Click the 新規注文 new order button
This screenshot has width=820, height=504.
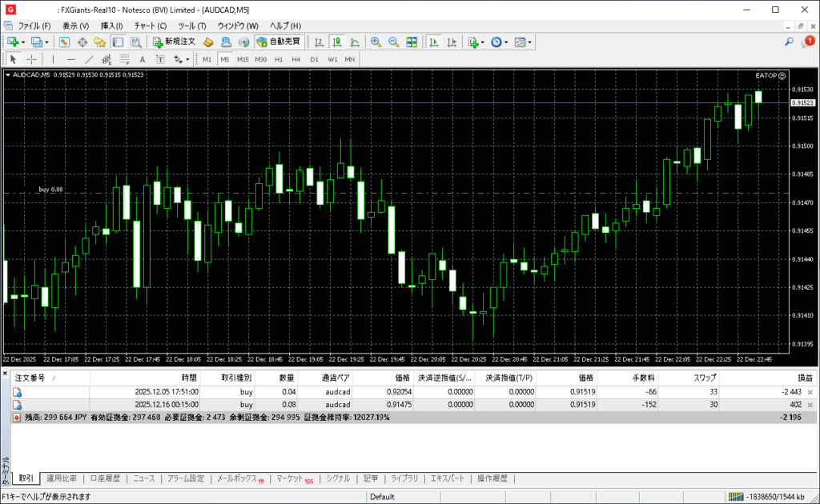tap(174, 42)
